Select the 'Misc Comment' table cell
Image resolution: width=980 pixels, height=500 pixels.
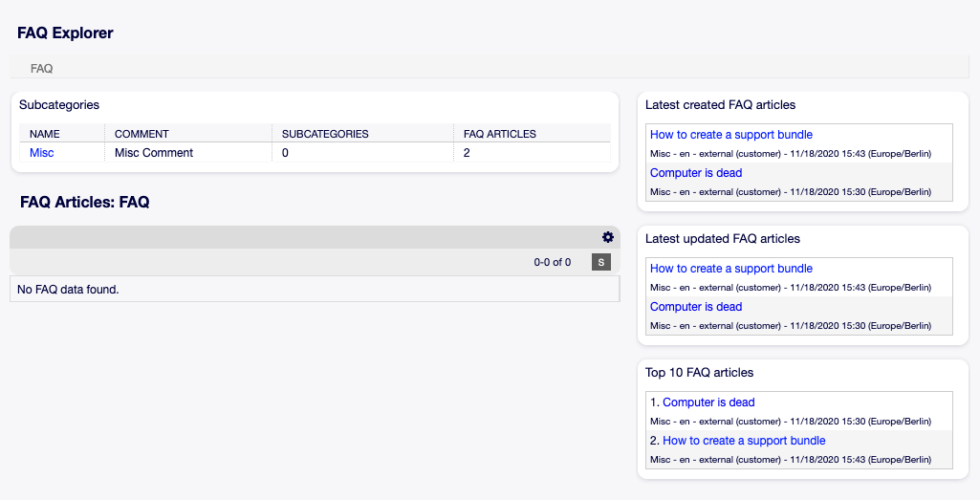click(x=154, y=153)
